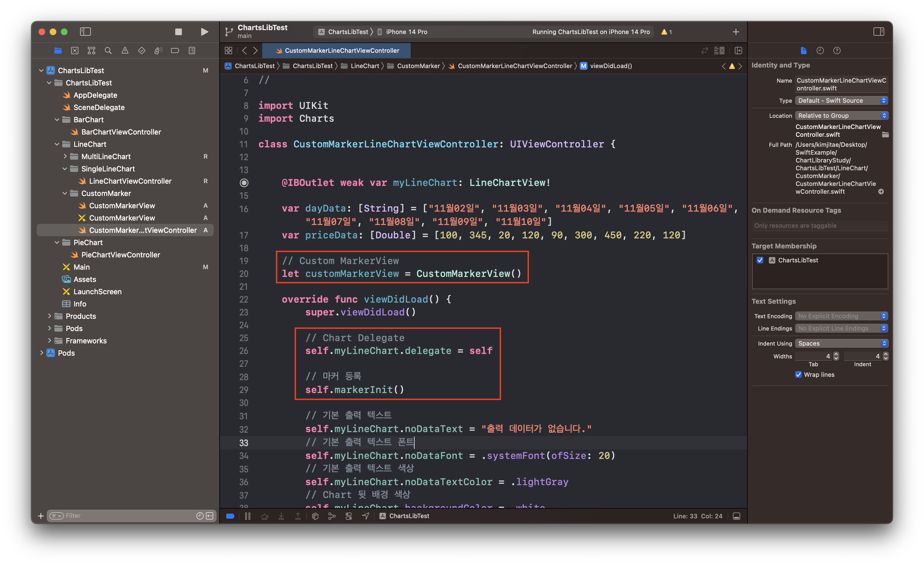Open the Source Control navigator
The width and height of the screenshot is (924, 565).
click(74, 51)
